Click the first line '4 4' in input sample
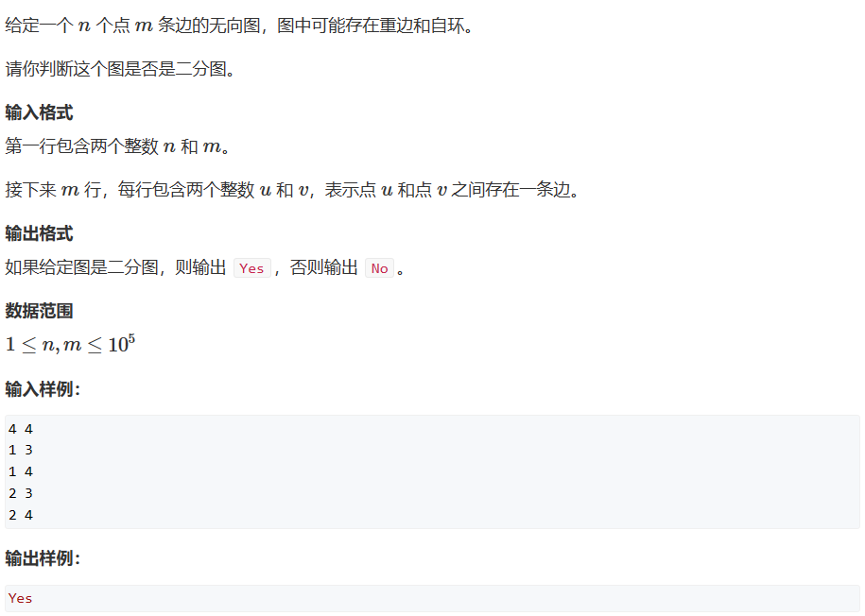 (x=21, y=429)
